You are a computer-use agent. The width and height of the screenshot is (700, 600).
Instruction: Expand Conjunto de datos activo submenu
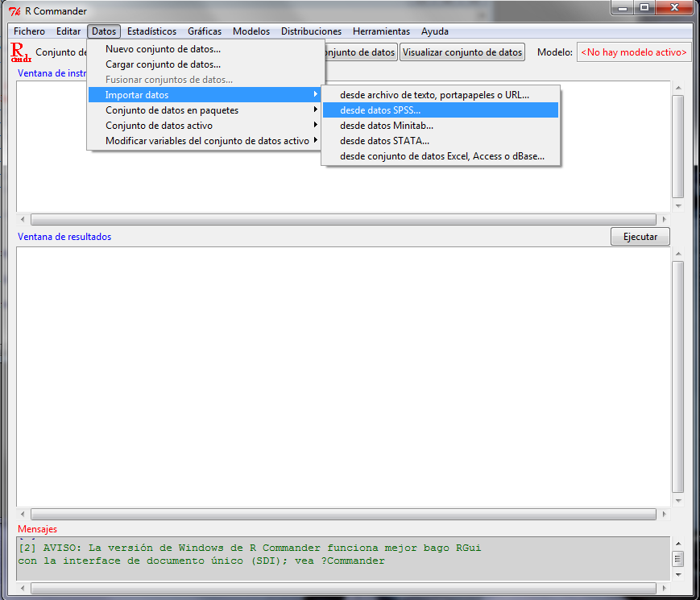point(205,126)
